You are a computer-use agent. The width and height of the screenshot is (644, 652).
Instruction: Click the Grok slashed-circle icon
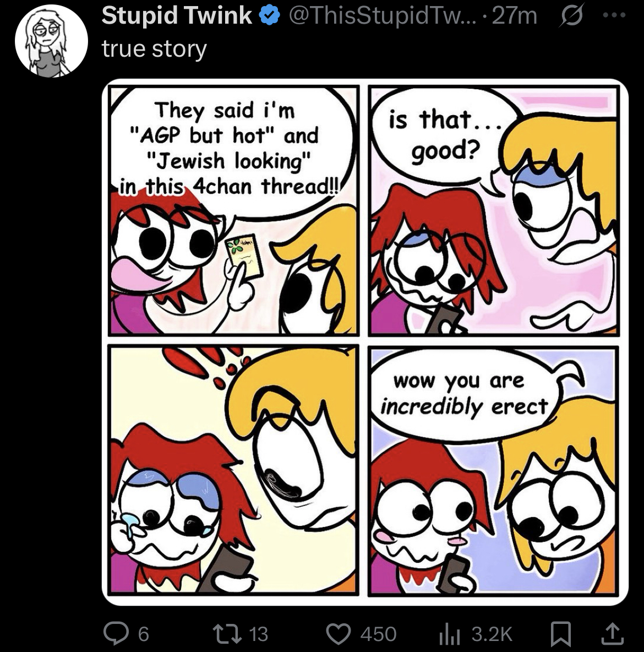[572, 16]
